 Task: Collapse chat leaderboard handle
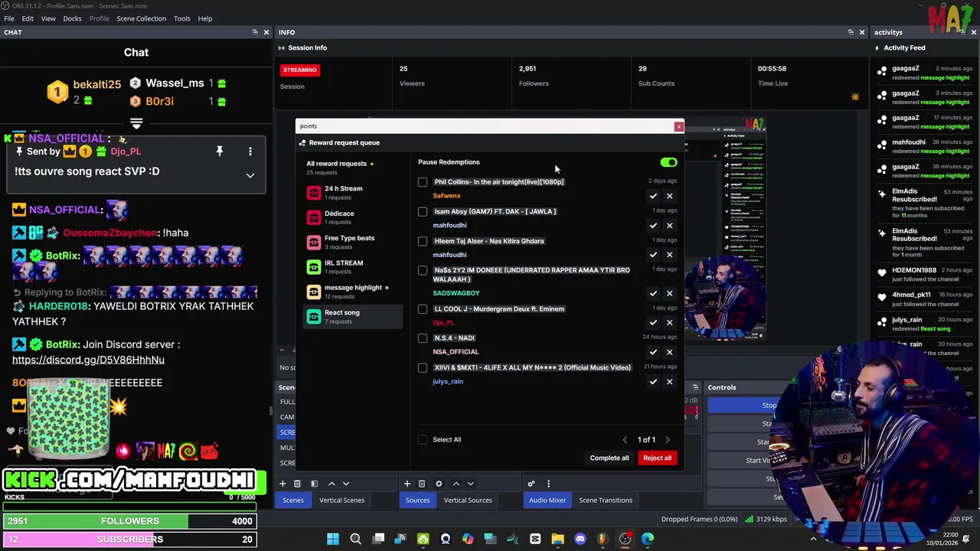coord(136,123)
